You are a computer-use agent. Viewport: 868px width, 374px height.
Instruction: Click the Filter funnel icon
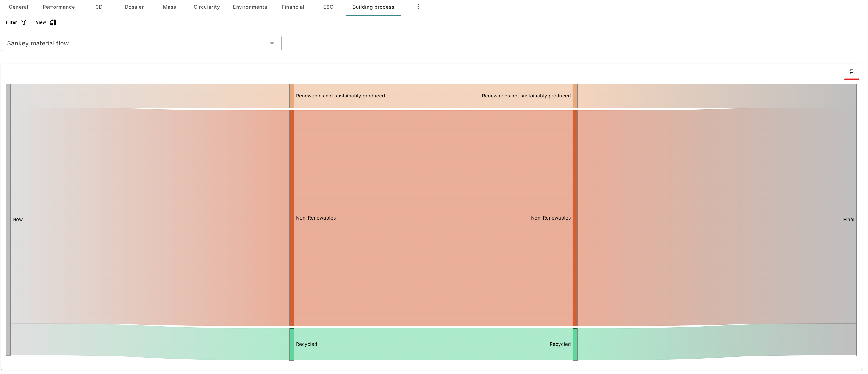23,22
